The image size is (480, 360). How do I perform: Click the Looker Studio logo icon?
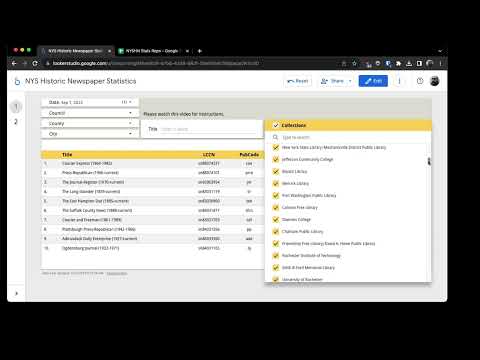tap(17, 81)
